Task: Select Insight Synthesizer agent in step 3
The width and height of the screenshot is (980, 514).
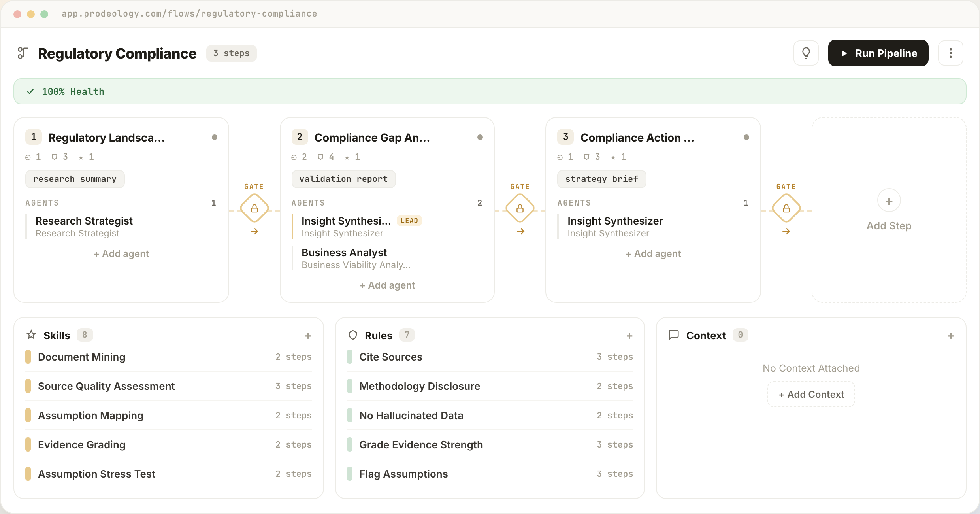Action: (653, 227)
